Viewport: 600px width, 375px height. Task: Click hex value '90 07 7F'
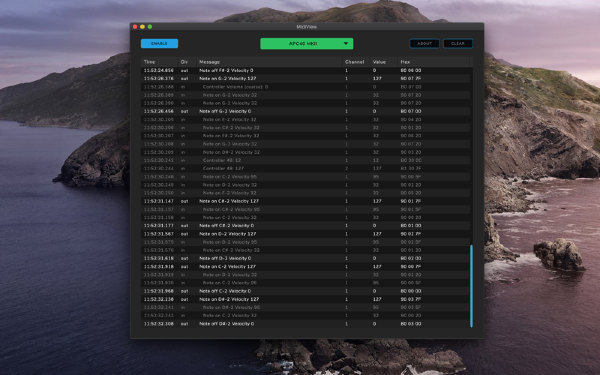tap(411, 78)
